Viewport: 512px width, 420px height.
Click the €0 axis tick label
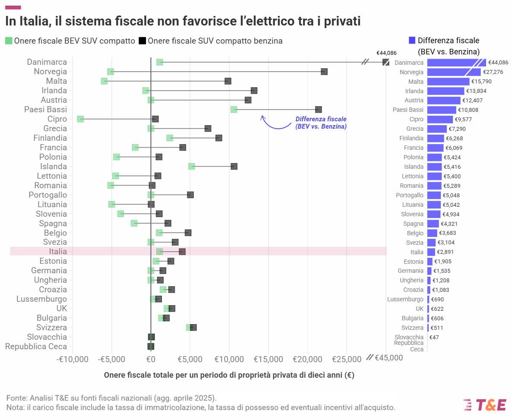click(x=151, y=359)
